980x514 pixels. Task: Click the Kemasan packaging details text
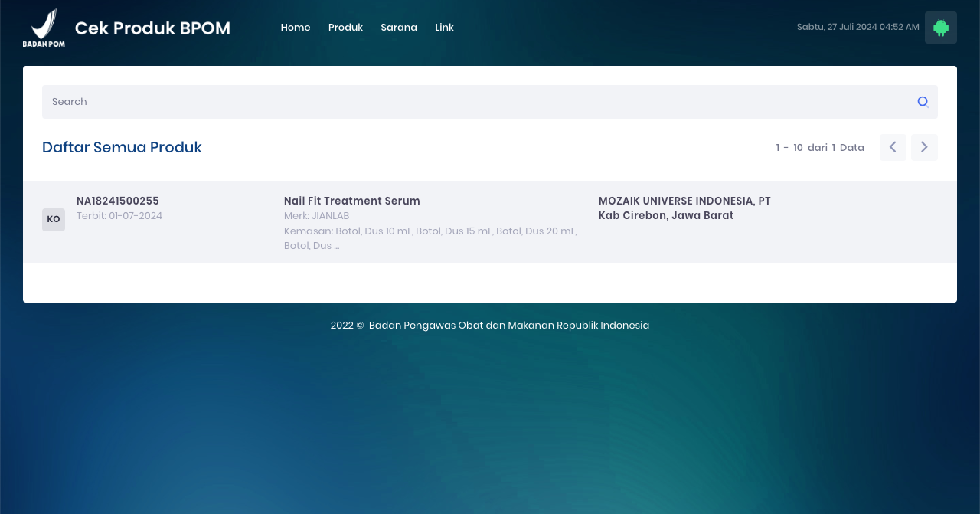(x=430, y=238)
